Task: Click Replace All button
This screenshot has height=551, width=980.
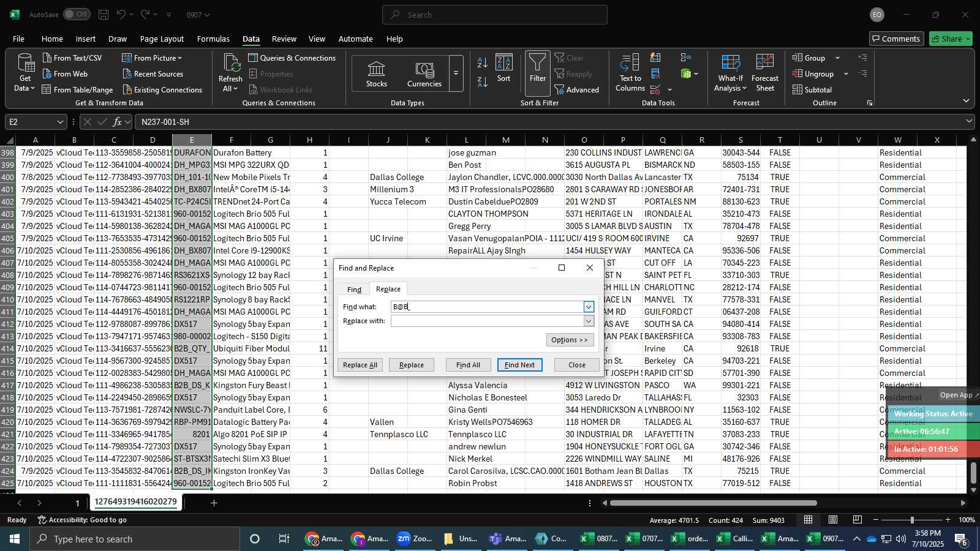Action: click(360, 365)
